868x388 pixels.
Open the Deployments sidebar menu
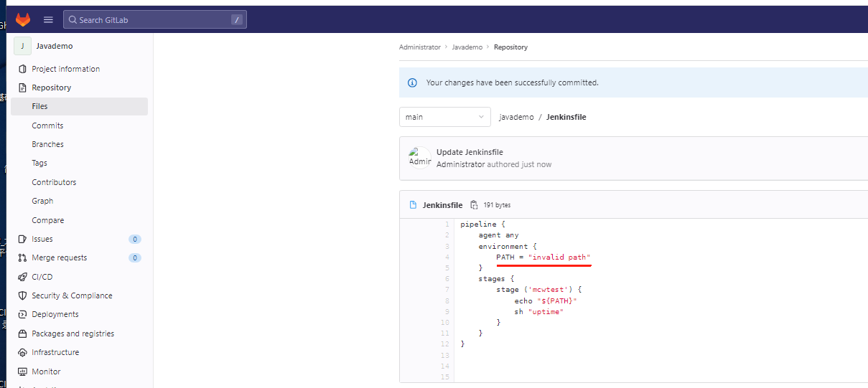[55, 314]
